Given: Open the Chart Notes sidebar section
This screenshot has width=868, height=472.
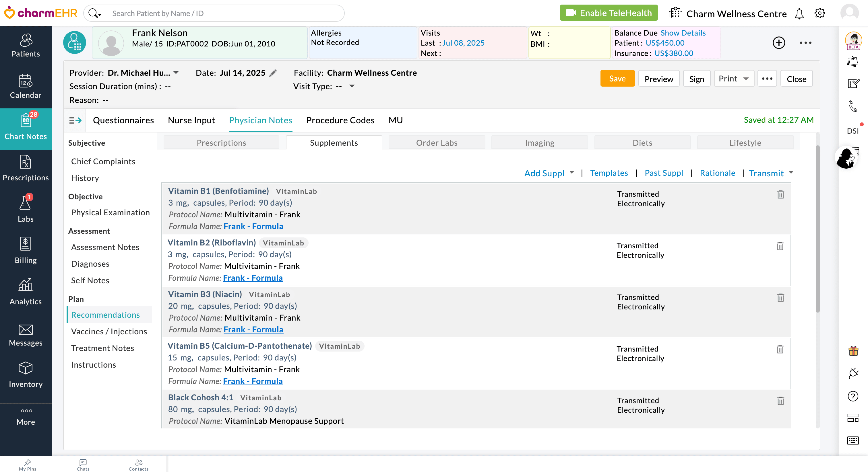Looking at the screenshot, I should (x=26, y=129).
